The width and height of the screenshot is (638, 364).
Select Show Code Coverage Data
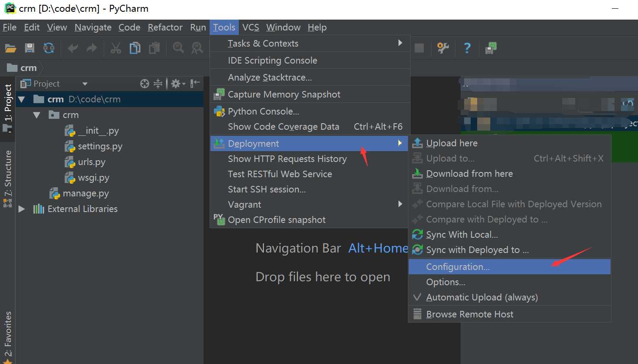310,127
